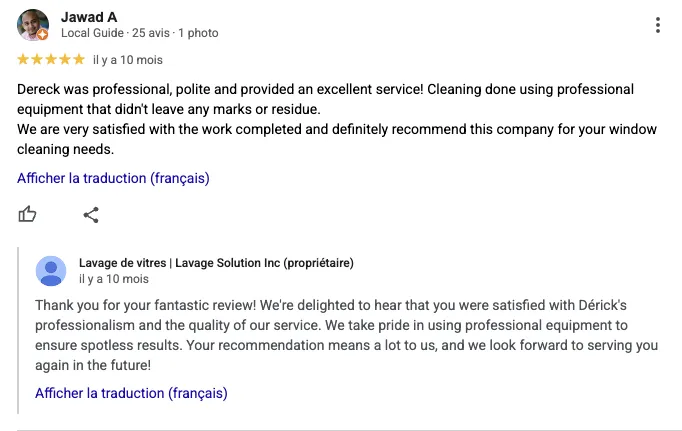The height and width of the screenshot is (431, 682).
Task: Open Jawad A's profile photo
Action: [x=33, y=25]
